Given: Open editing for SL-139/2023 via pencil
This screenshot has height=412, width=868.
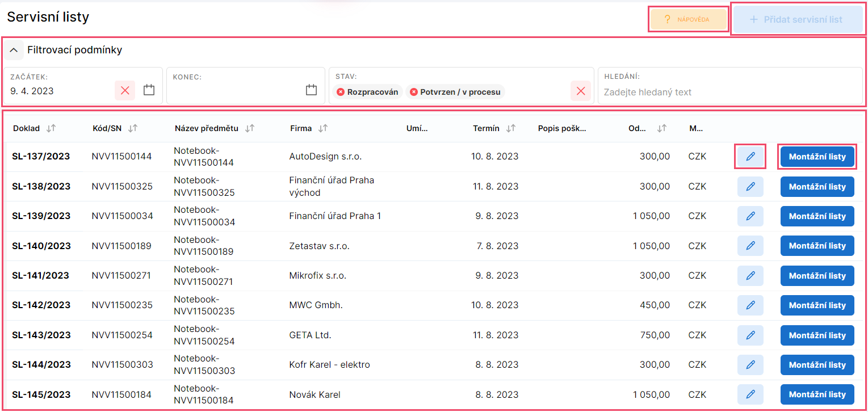Looking at the screenshot, I should (x=750, y=216).
